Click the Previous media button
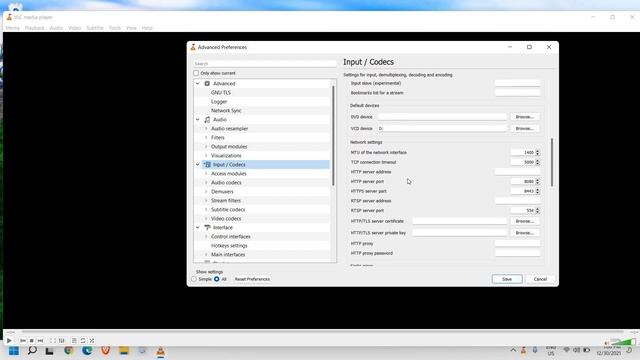 [x=23, y=340]
